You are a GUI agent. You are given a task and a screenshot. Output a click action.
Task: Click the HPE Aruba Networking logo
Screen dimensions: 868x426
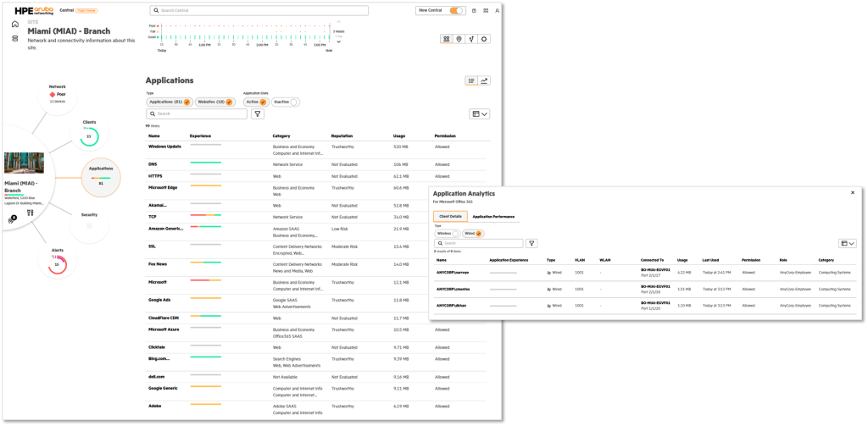(34, 10)
